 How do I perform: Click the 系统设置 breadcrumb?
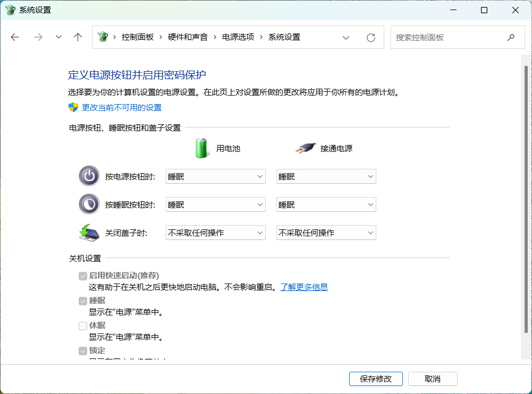click(284, 37)
